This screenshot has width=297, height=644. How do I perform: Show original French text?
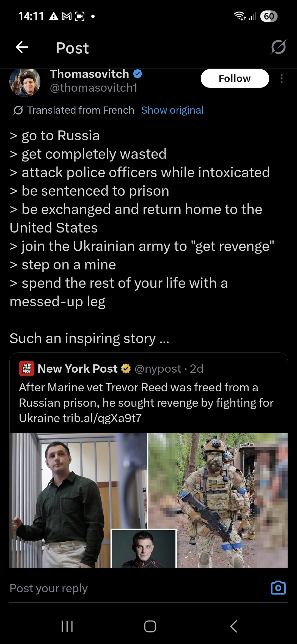[x=172, y=110]
